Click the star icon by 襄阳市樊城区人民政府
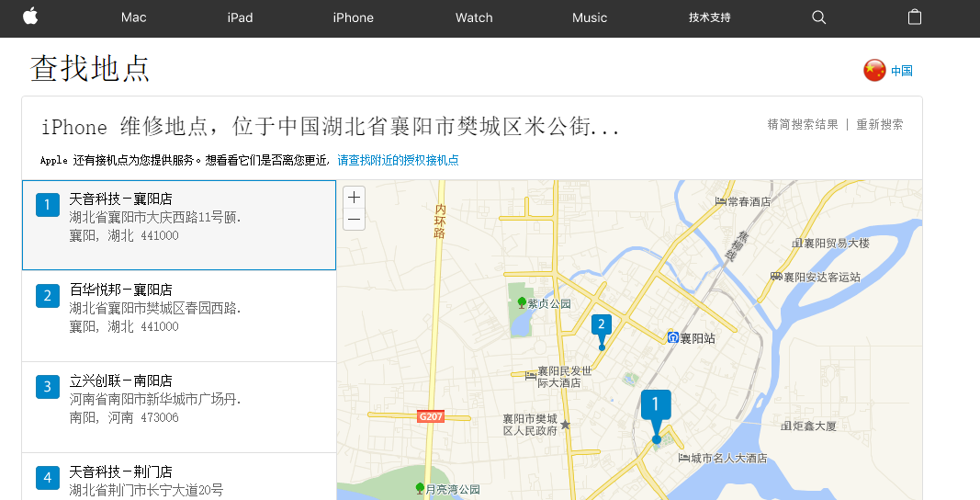This screenshot has height=500, width=980. (x=565, y=425)
